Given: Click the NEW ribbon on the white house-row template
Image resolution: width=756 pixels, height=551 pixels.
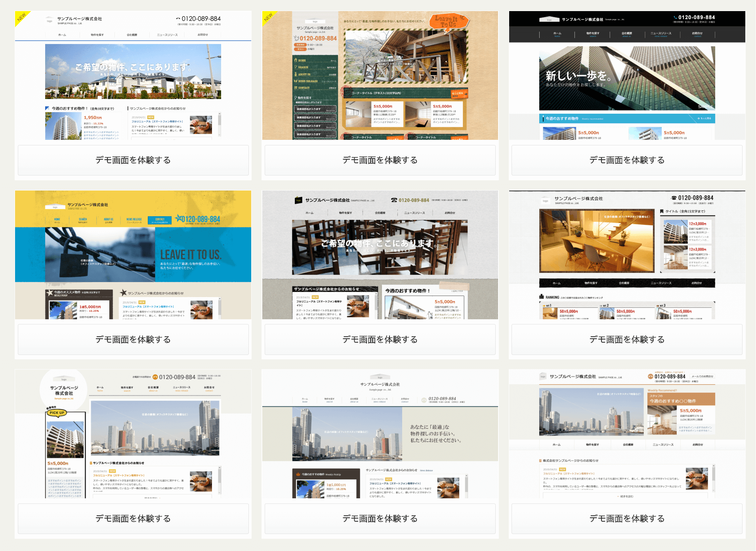Looking at the screenshot, I should pyautogui.click(x=21, y=17).
